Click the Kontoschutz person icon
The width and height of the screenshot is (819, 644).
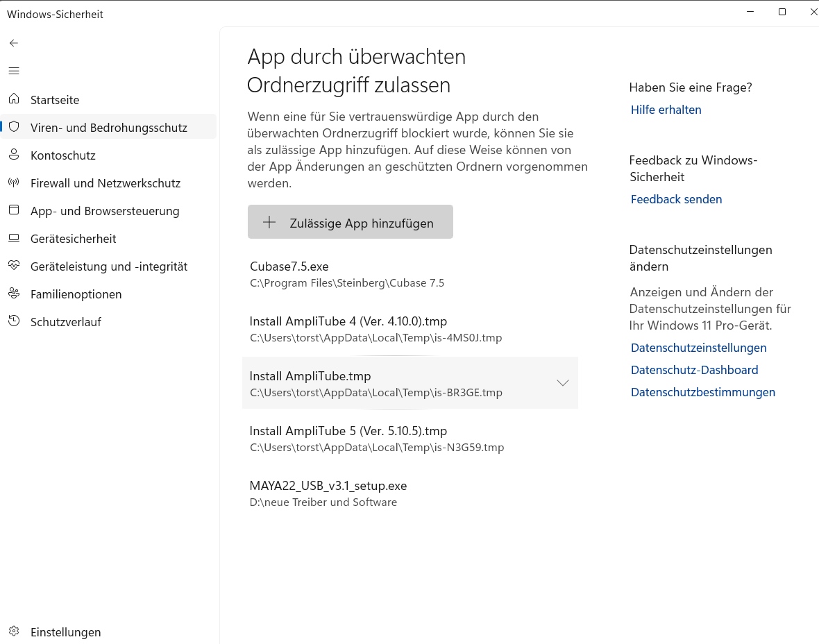pos(14,154)
